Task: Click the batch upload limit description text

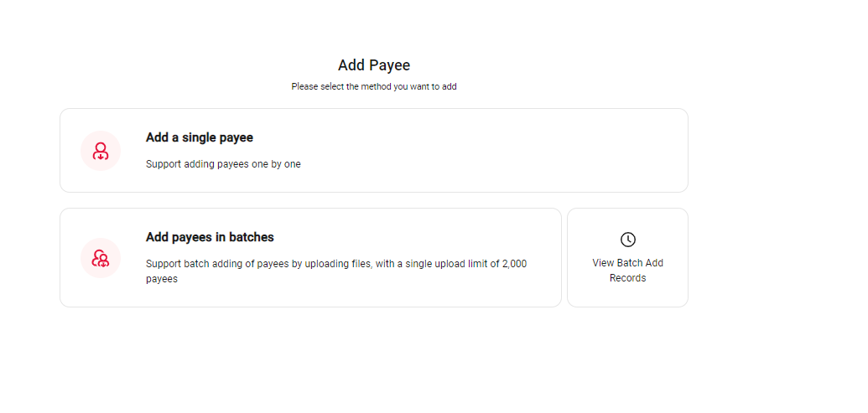Action: point(335,264)
